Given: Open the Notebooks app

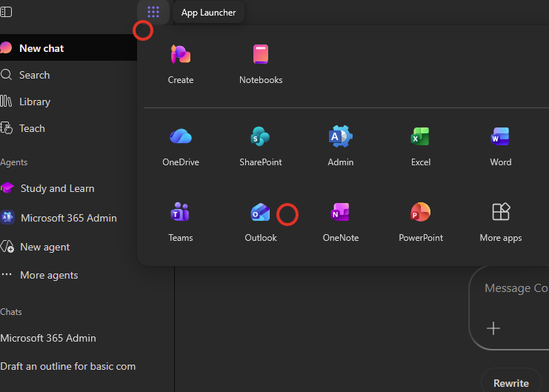Looking at the screenshot, I should click(x=261, y=64).
